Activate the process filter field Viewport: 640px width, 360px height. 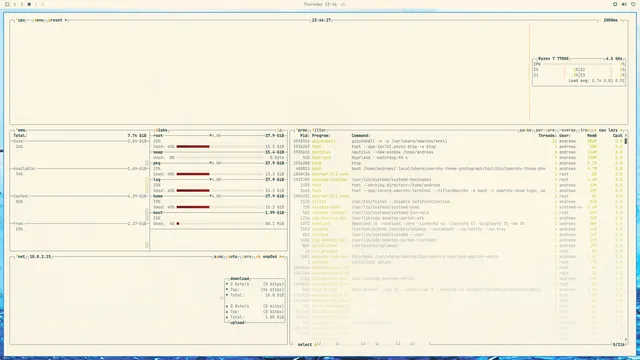[x=319, y=130]
